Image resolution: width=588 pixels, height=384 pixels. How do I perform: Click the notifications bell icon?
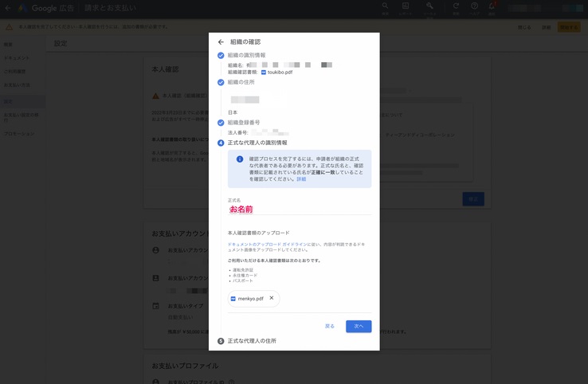(492, 6)
